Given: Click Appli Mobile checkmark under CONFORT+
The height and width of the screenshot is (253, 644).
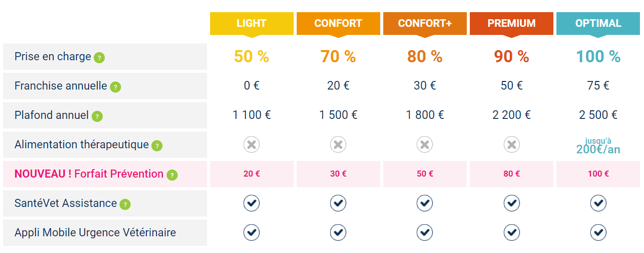Looking at the screenshot, I should 425,233.
